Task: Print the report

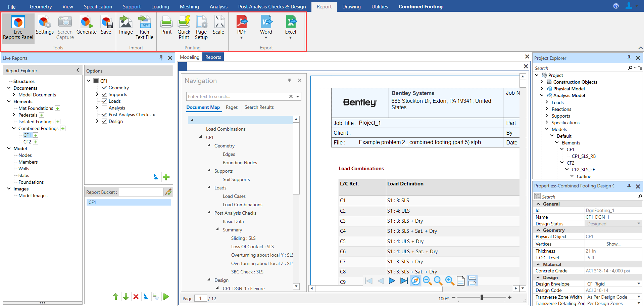Action: point(166,26)
